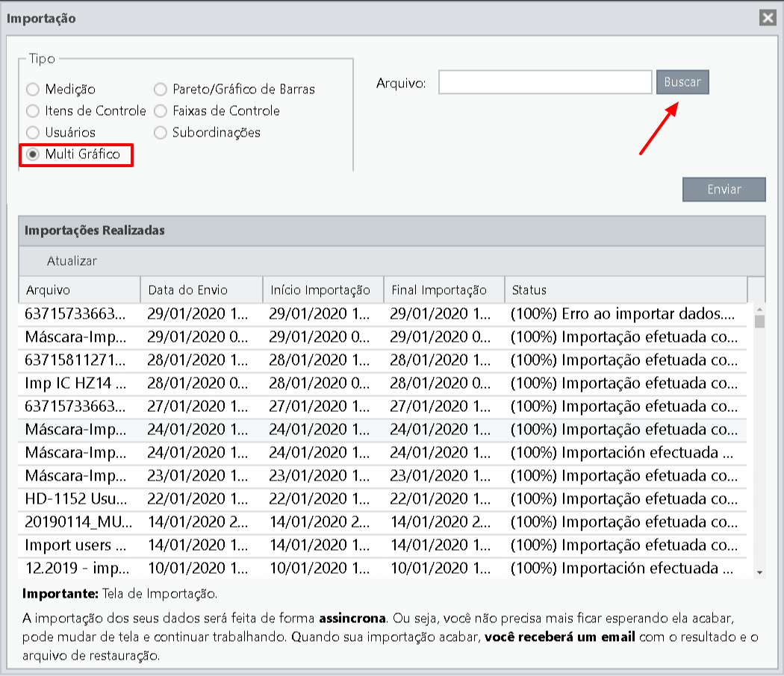Select the Import users row
Viewport: 784px width, 676px height.
click(x=382, y=545)
